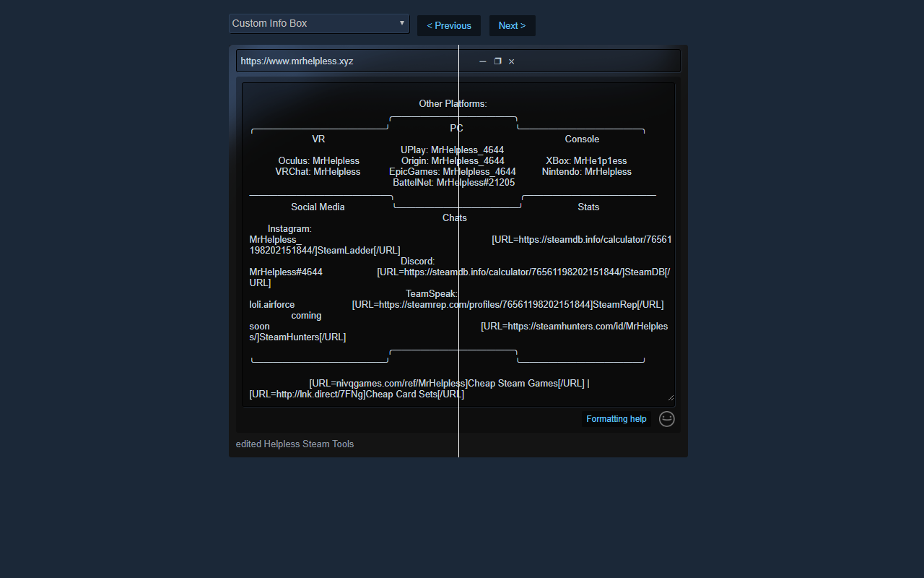Click the Next button
Screen dimensions: 924x578
(x=513, y=25)
